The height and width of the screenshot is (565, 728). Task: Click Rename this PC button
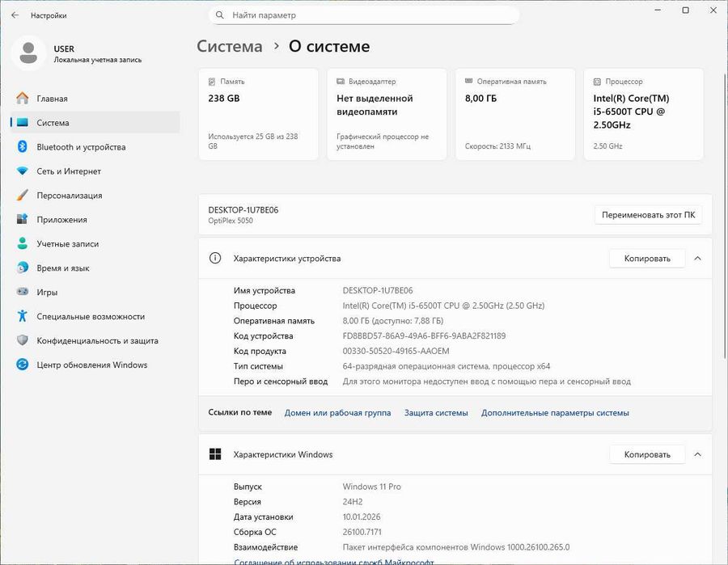(x=648, y=215)
